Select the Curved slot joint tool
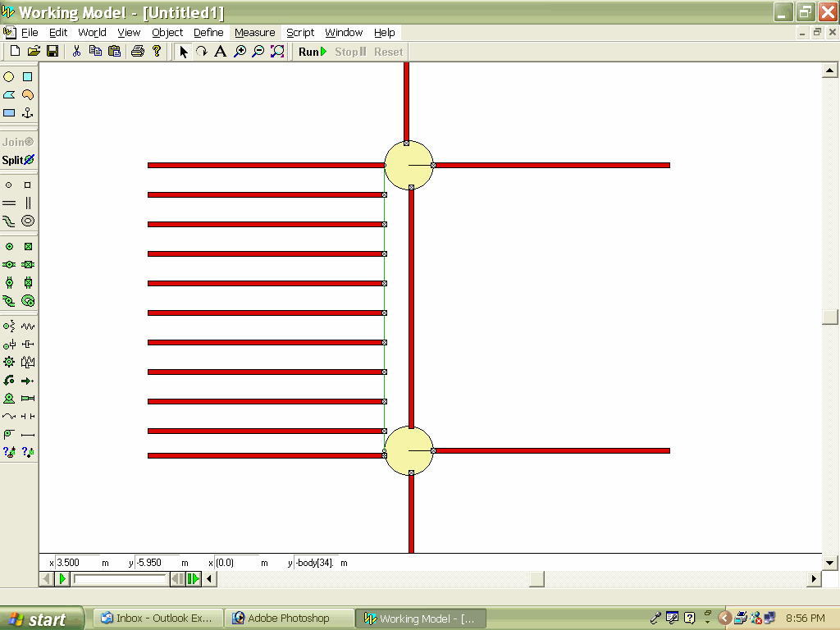 coord(9,300)
